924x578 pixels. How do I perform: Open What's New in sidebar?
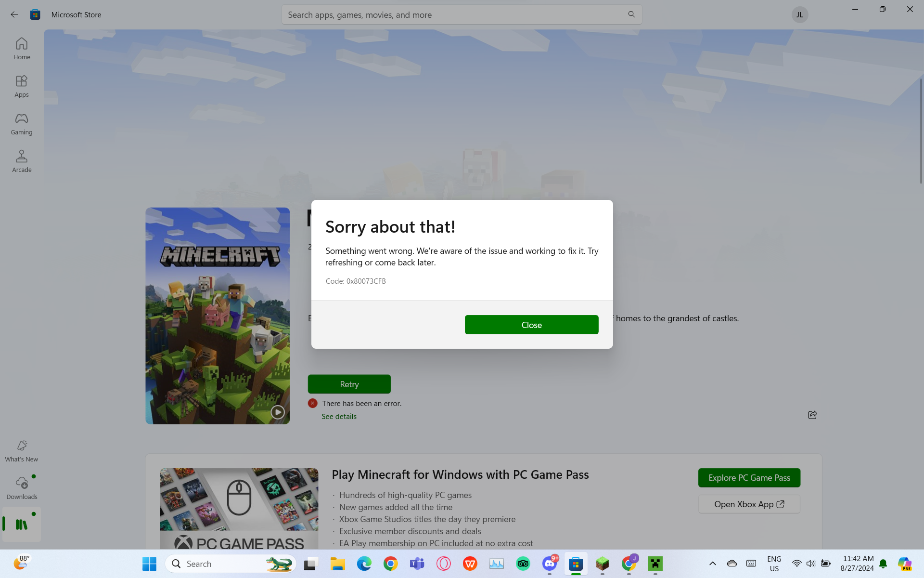coord(22,451)
